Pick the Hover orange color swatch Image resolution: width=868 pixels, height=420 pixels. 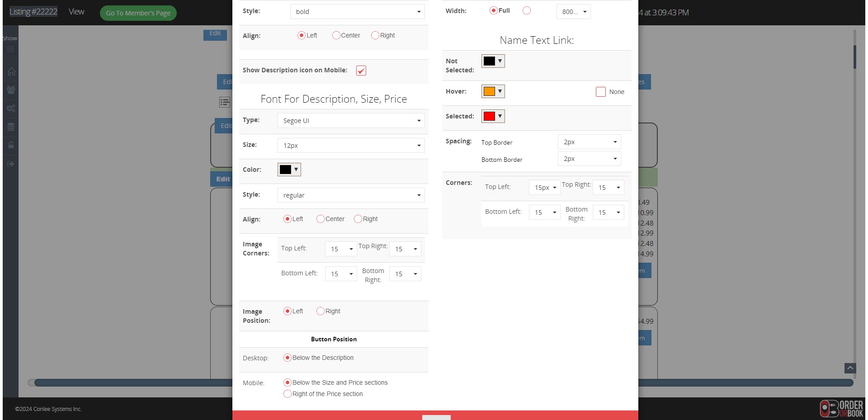(493, 91)
